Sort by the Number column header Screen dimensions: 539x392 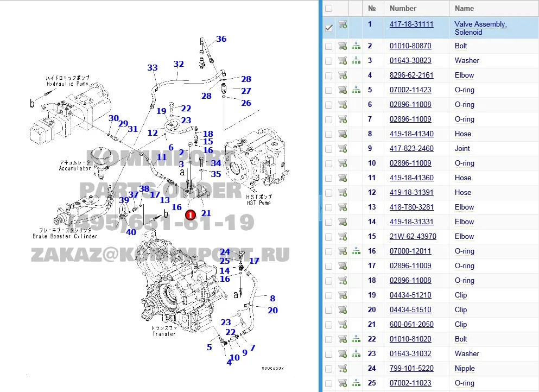pos(403,9)
